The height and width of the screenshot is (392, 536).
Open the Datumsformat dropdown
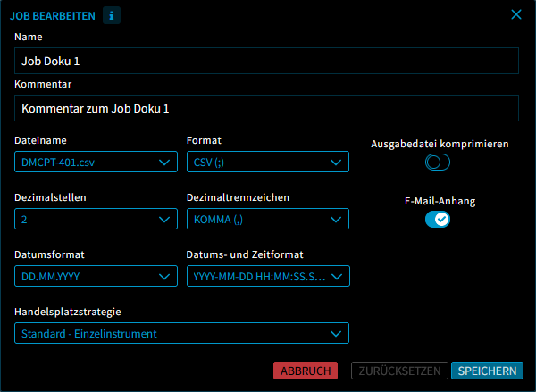click(96, 276)
